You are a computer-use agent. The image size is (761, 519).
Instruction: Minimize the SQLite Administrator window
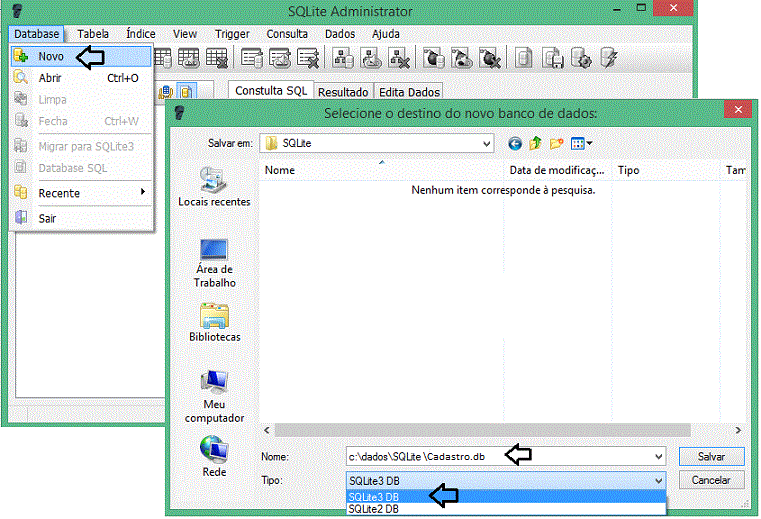tap(617, 9)
